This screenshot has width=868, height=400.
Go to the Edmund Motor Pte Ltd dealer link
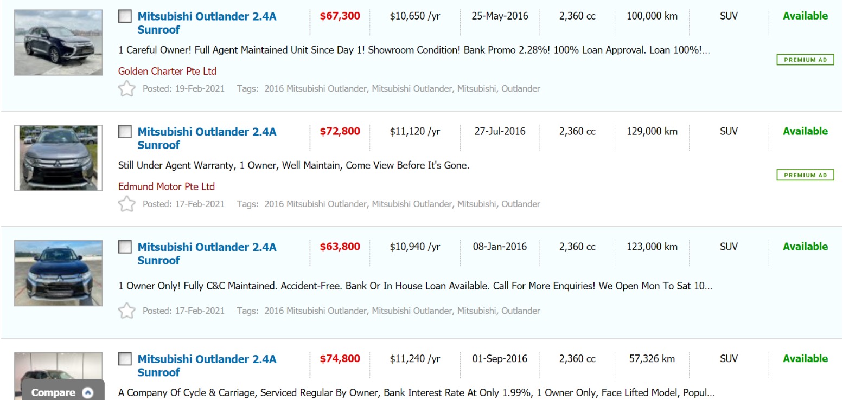point(166,186)
